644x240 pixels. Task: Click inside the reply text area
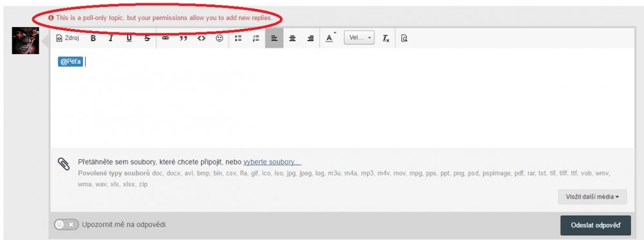343,99
